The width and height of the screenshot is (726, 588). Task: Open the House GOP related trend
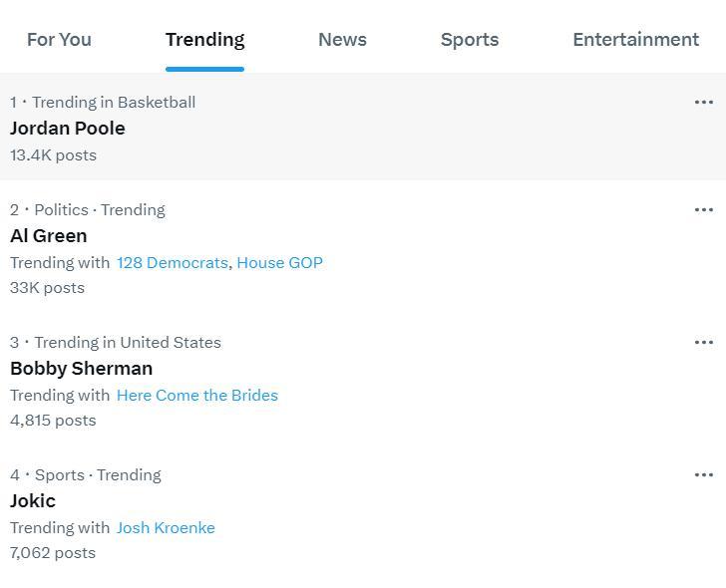click(279, 263)
